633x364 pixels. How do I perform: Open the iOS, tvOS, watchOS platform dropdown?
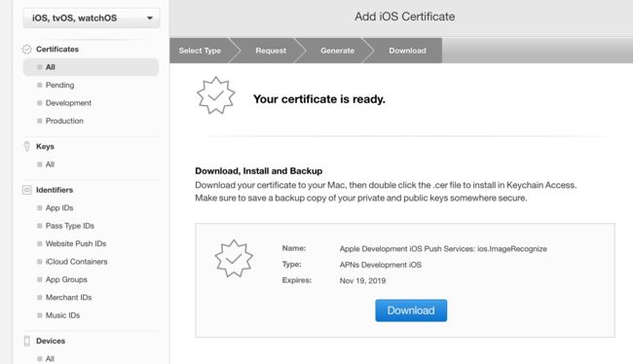coord(92,18)
